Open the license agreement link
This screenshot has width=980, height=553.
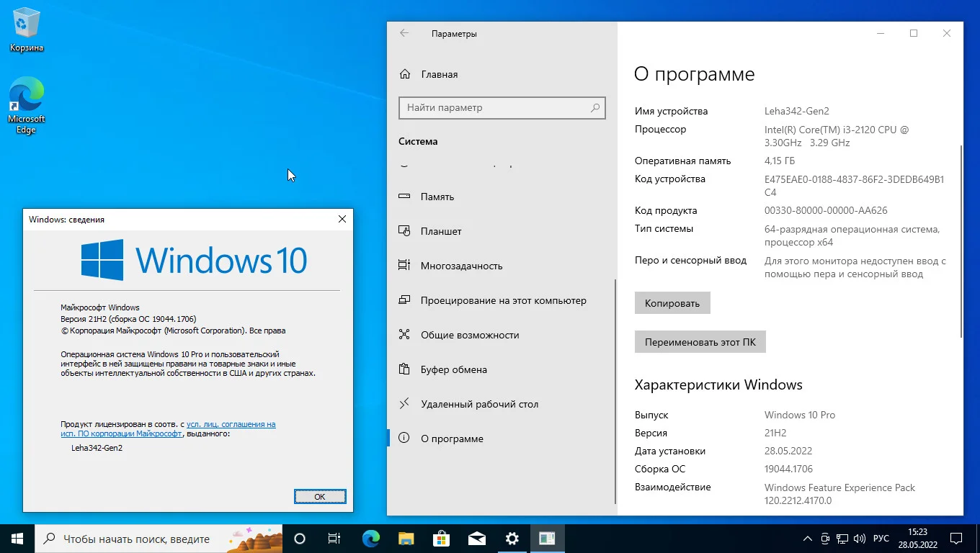[x=169, y=429]
